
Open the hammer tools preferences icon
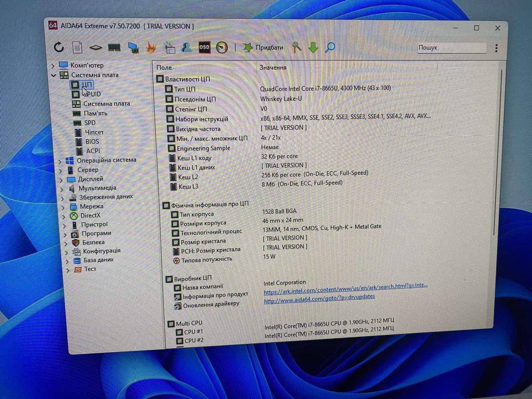[296, 47]
